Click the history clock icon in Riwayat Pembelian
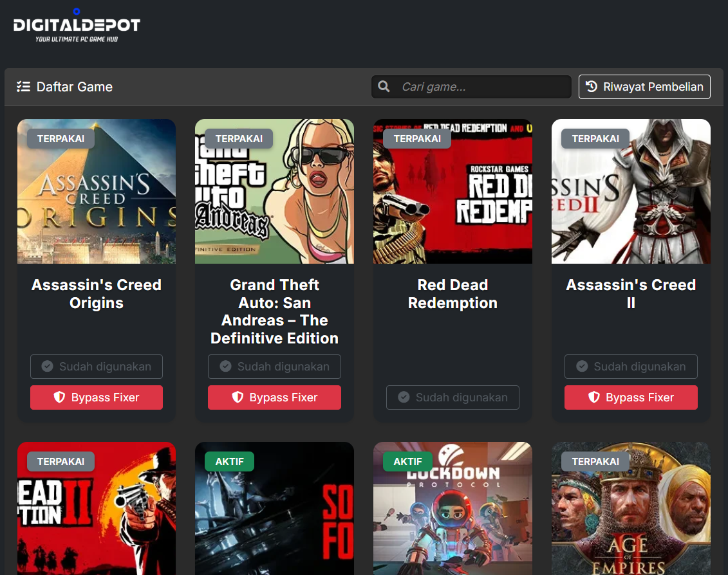Screen dimensions: 728x575 tap(591, 86)
